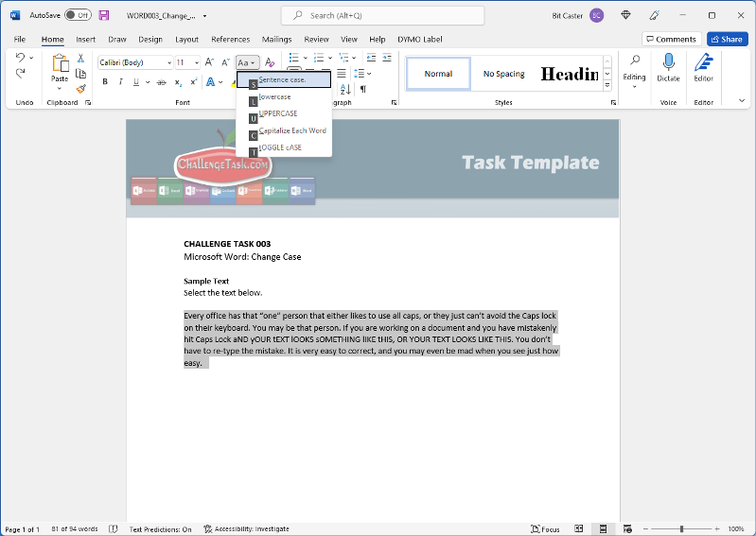756x536 pixels.
Task: Click the Text Effects blue A icon
Action: click(x=211, y=82)
